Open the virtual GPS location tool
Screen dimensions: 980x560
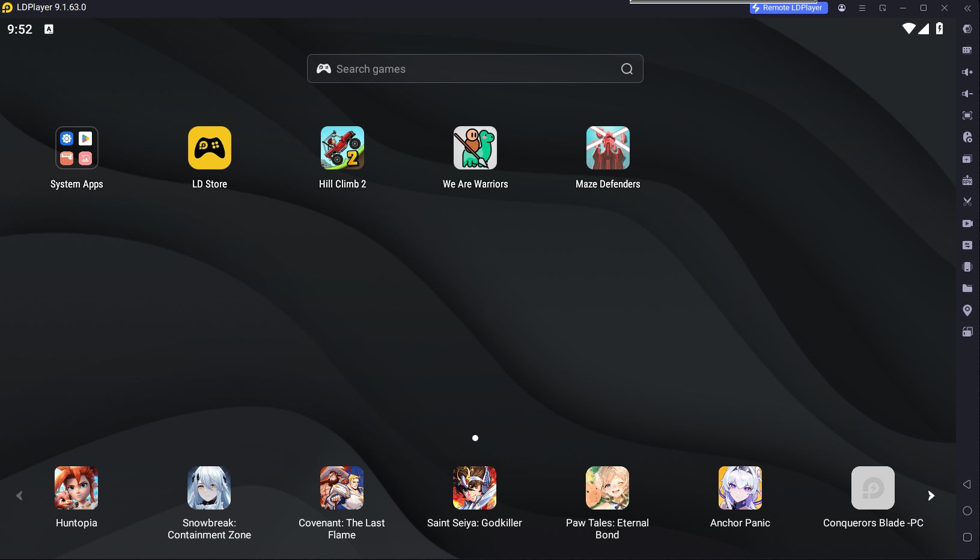click(x=967, y=310)
